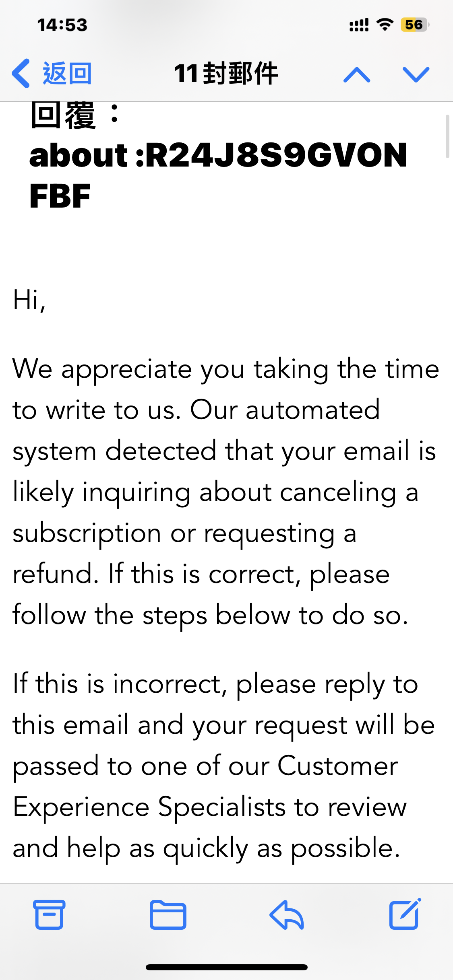Tap the Customer Experience Specialists paragraph
Image resolution: width=453 pixels, height=980 pixels.
(223, 766)
